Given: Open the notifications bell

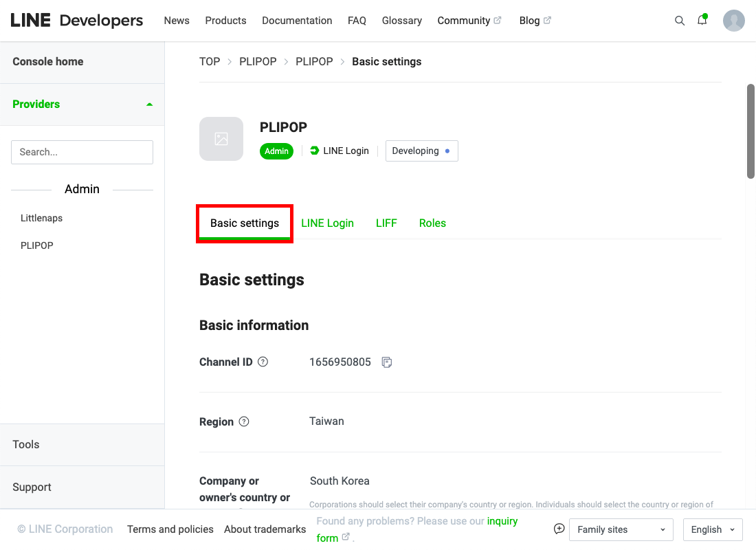Looking at the screenshot, I should click(702, 20).
